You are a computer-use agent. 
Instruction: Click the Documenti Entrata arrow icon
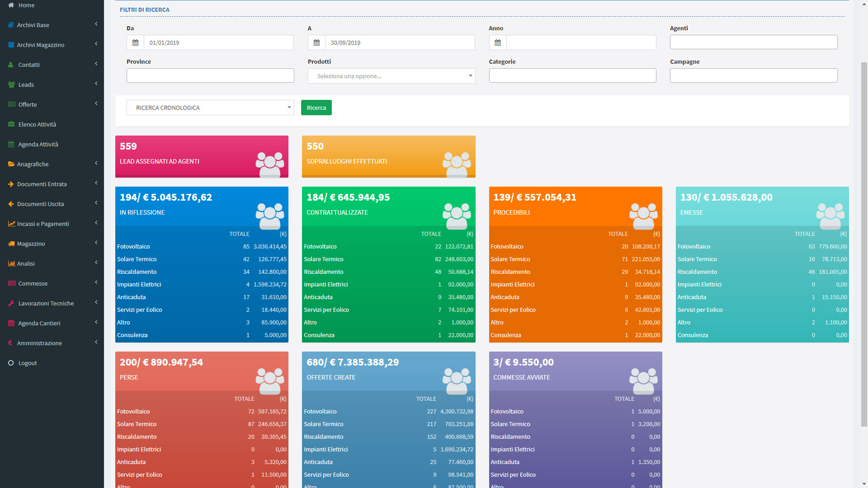(x=11, y=184)
